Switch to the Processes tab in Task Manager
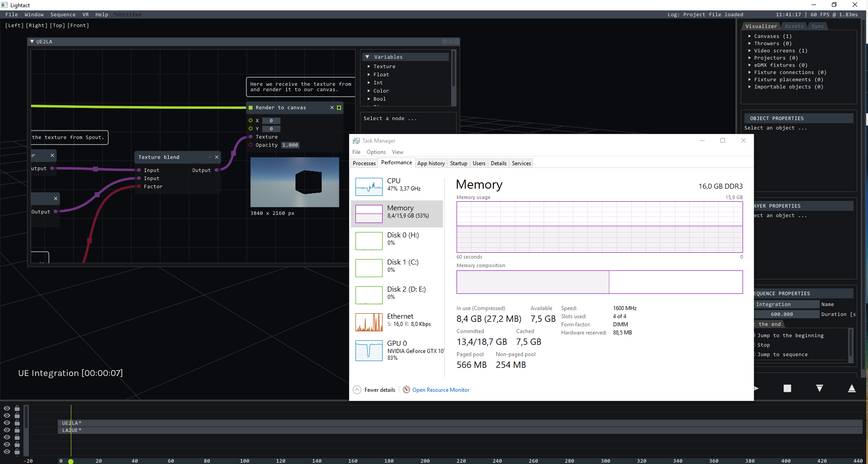This screenshot has height=464, width=868. pyautogui.click(x=364, y=163)
